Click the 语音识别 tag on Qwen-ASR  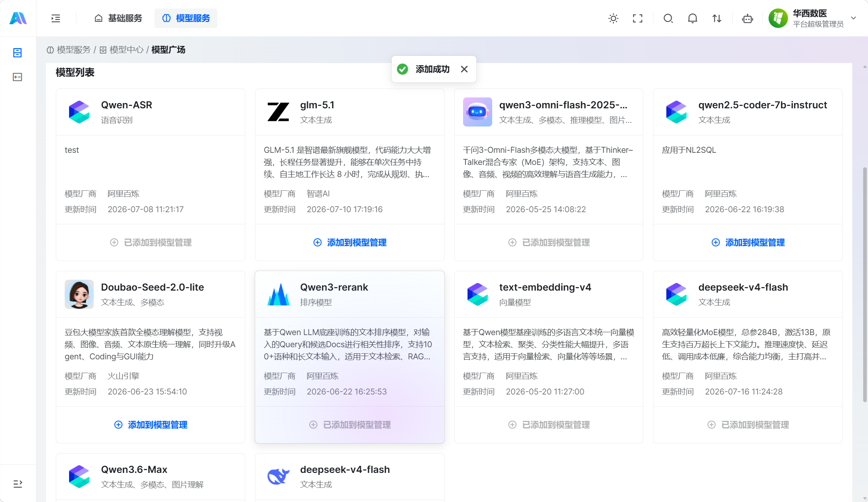click(x=117, y=120)
